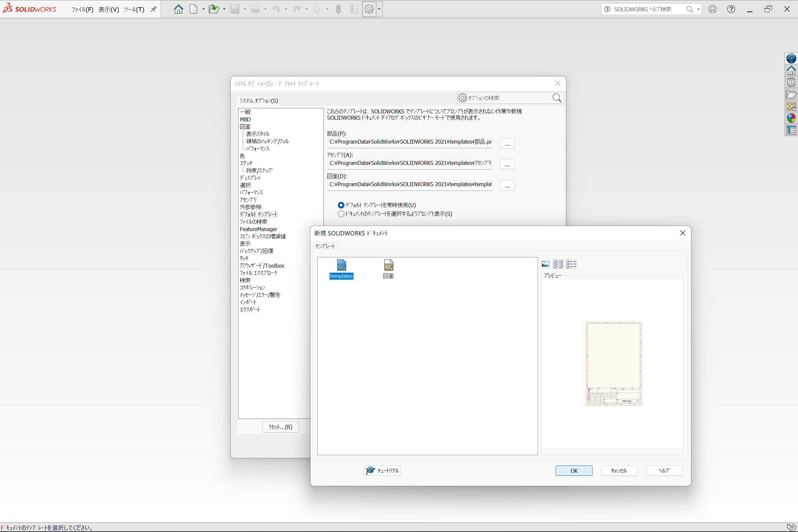This screenshot has height=532, width=798.
Task: Browse for アセンブリ(A) template with ... button
Action: (x=507, y=164)
